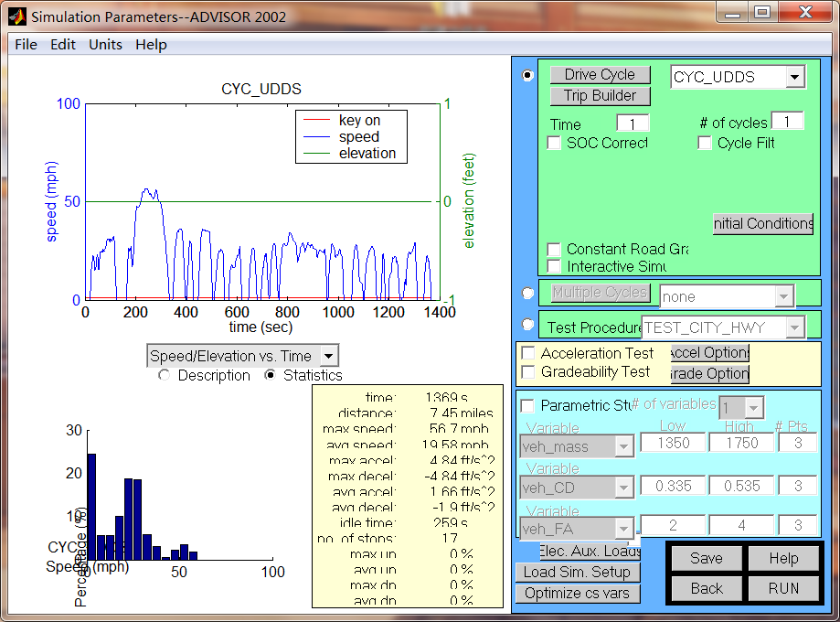This screenshot has width=840, height=622.
Task: Open the Trip Builder
Action: pos(599,95)
